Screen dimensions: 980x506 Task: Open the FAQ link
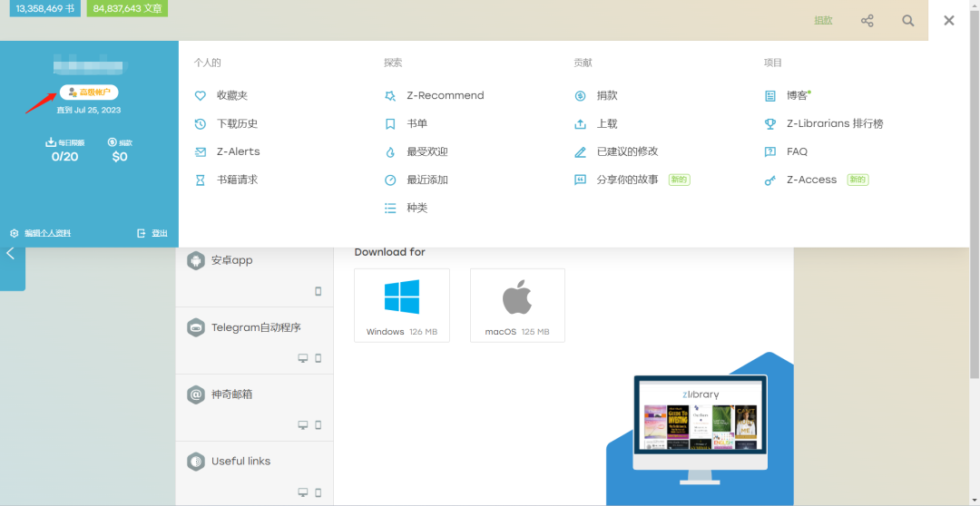point(797,151)
